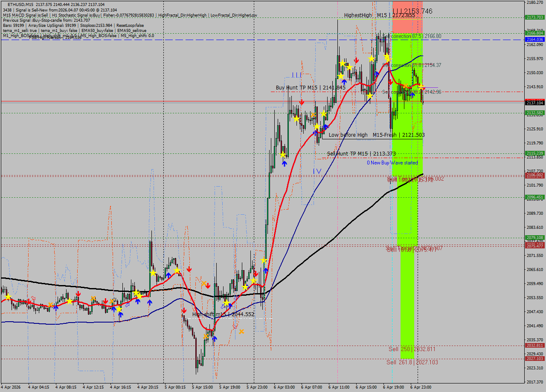
Task: Click the red price label 2106.002
Action: [534, 175]
